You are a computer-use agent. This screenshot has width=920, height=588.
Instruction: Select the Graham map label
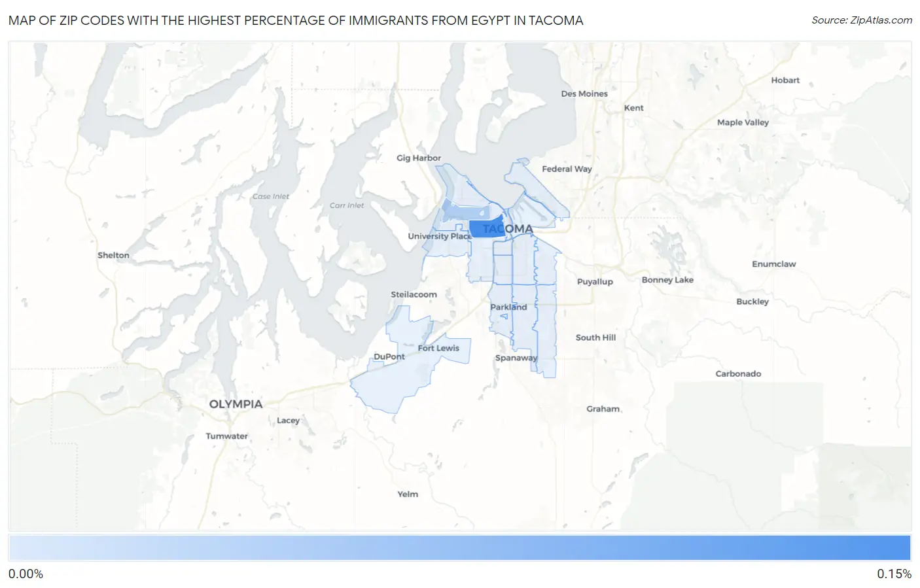click(x=603, y=409)
